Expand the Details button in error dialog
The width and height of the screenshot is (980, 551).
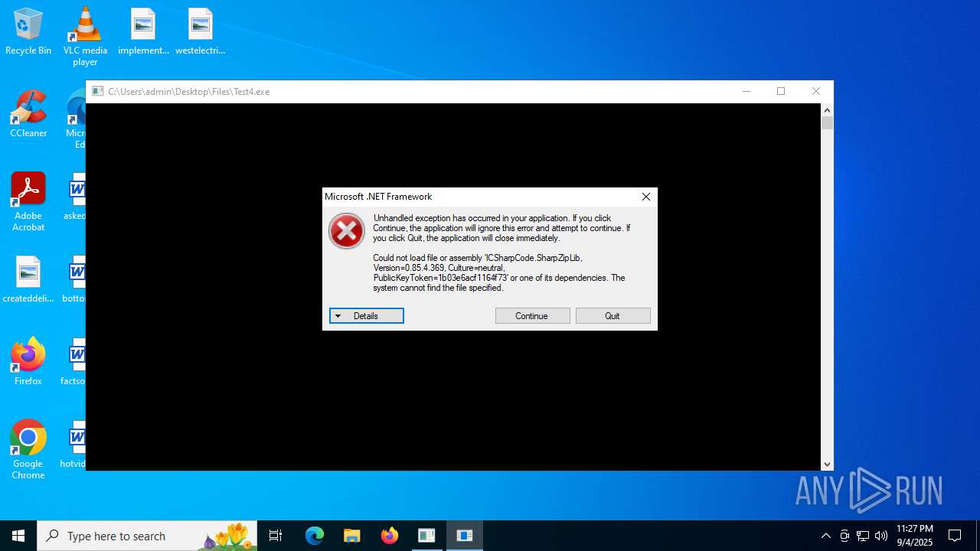tap(366, 316)
